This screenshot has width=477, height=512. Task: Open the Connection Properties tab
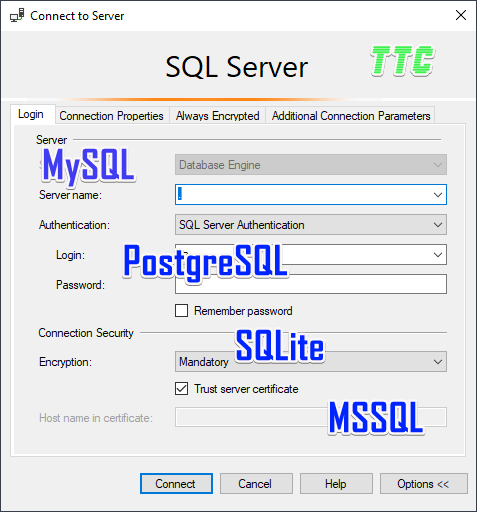[x=111, y=116]
